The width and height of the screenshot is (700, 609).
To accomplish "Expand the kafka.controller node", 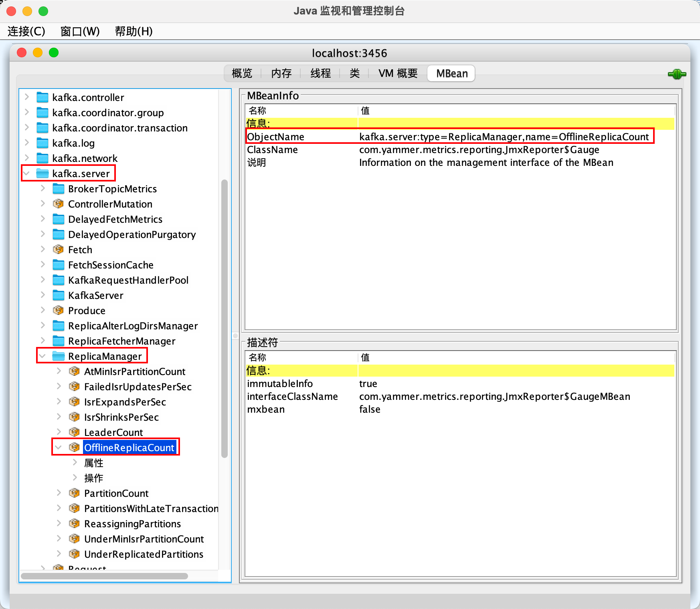I will tap(27, 97).
